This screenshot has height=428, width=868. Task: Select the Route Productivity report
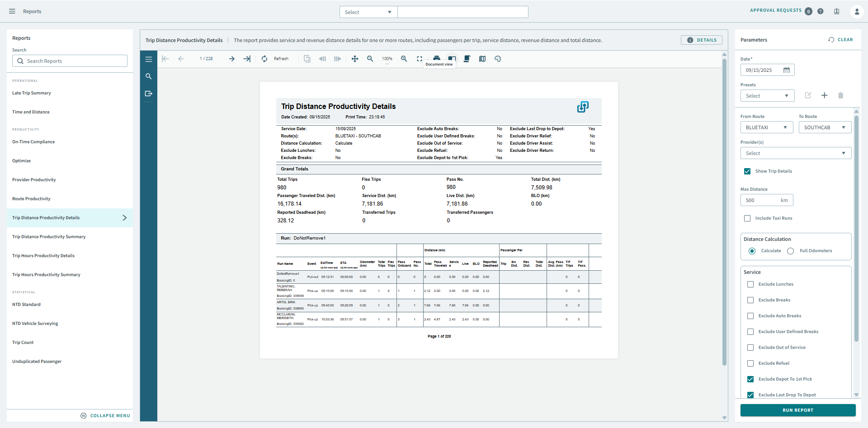pos(31,198)
